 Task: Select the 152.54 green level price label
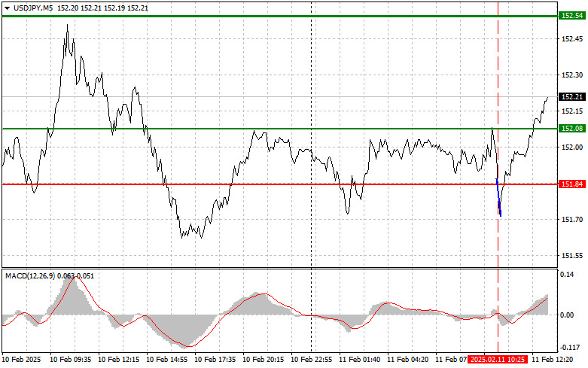pos(572,16)
